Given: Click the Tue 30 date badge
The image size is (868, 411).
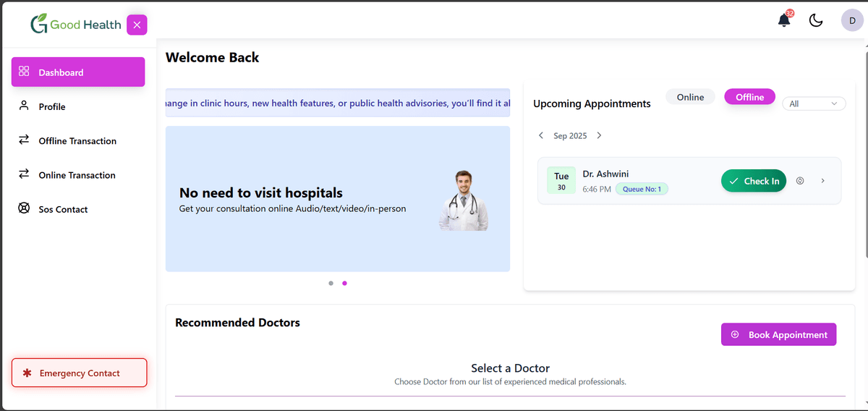Looking at the screenshot, I should (x=561, y=181).
